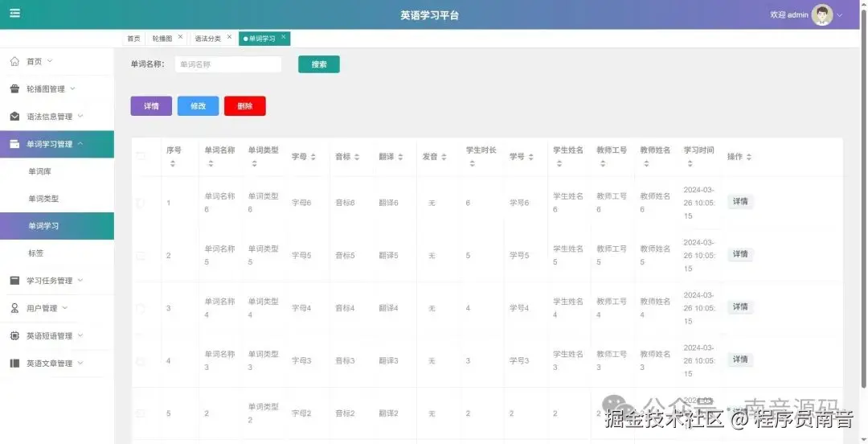Click the blue 修改 button

[199, 106]
